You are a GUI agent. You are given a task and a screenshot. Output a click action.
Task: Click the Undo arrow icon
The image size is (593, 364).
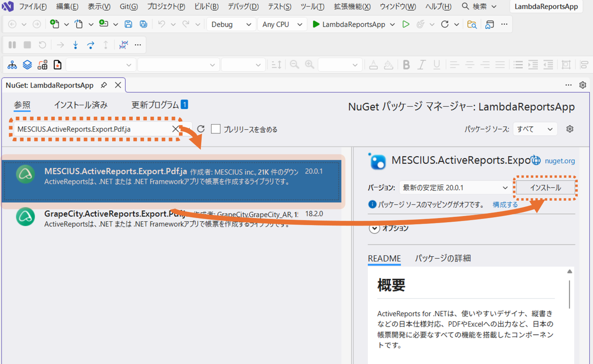click(x=161, y=24)
